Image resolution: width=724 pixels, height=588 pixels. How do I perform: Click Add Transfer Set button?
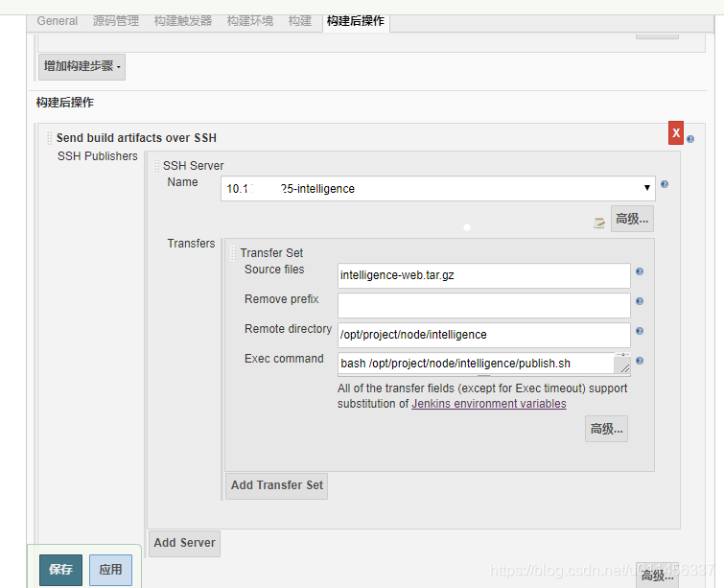(x=276, y=485)
